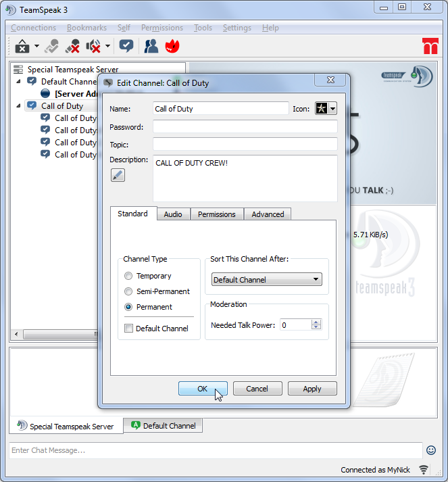Click the star channel icon preview

(x=322, y=108)
